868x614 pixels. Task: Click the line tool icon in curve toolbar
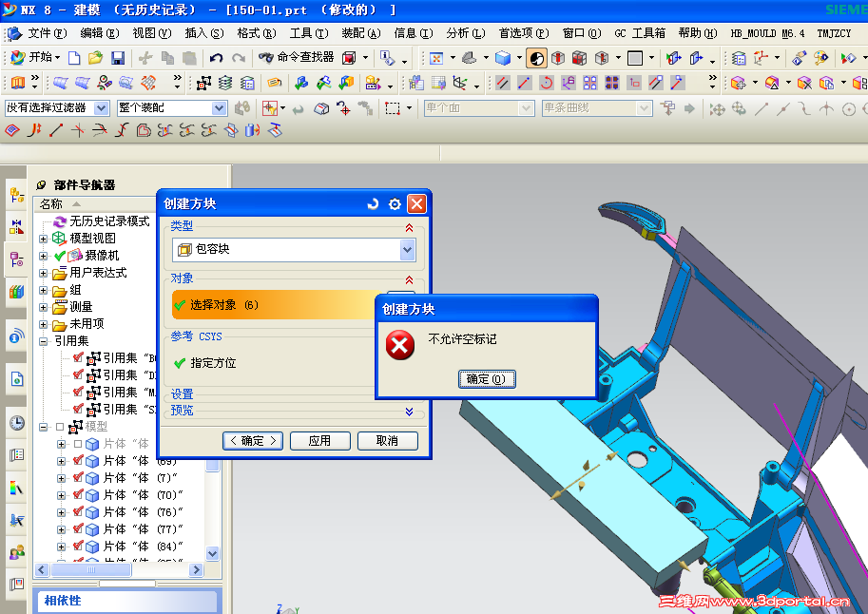[x=56, y=130]
